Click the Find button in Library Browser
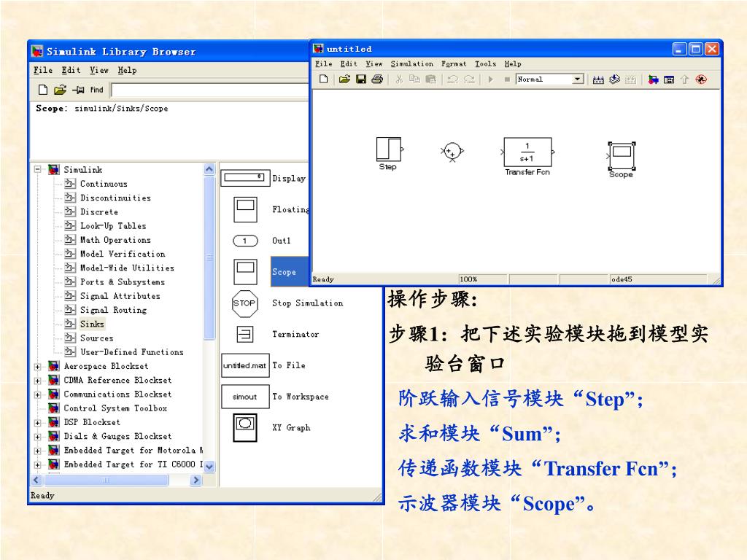This screenshot has width=747, height=560. (x=97, y=90)
